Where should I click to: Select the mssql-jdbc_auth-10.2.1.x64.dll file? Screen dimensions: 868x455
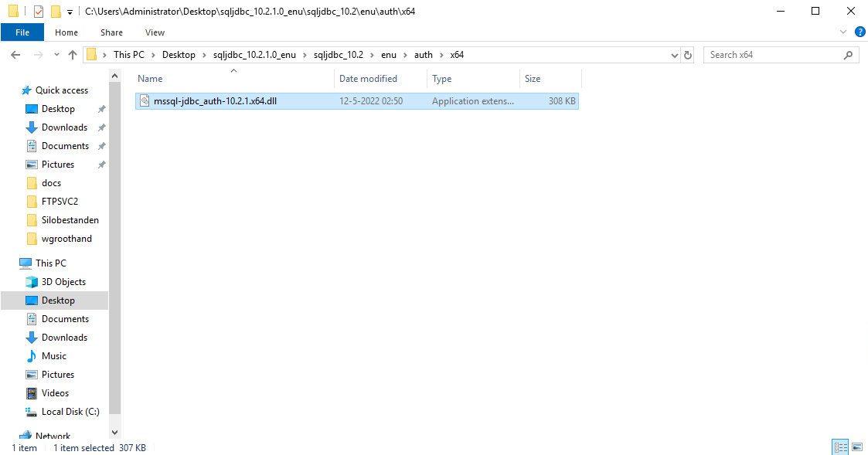pyautogui.click(x=215, y=101)
